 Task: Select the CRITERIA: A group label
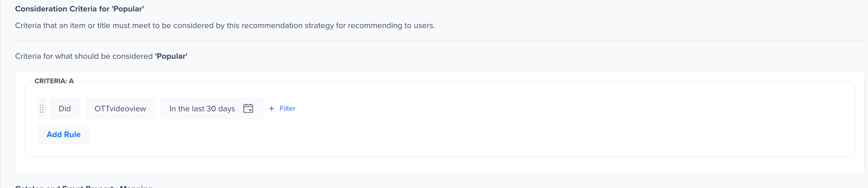point(54,81)
